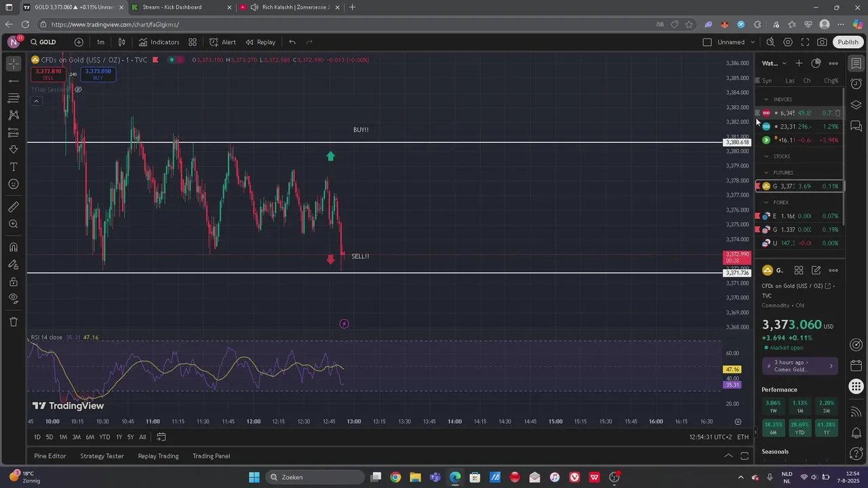
Task: Create an Alert from toolbar
Action: click(x=222, y=42)
